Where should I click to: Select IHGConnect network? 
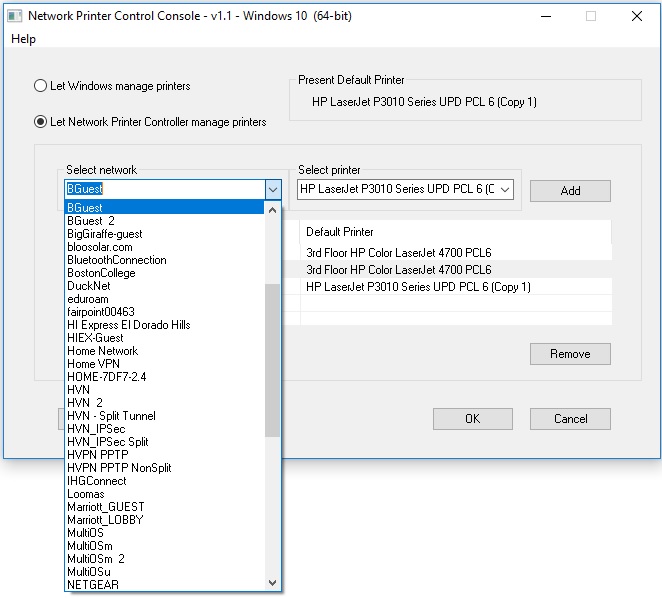pyautogui.click(x=165, y=481)
